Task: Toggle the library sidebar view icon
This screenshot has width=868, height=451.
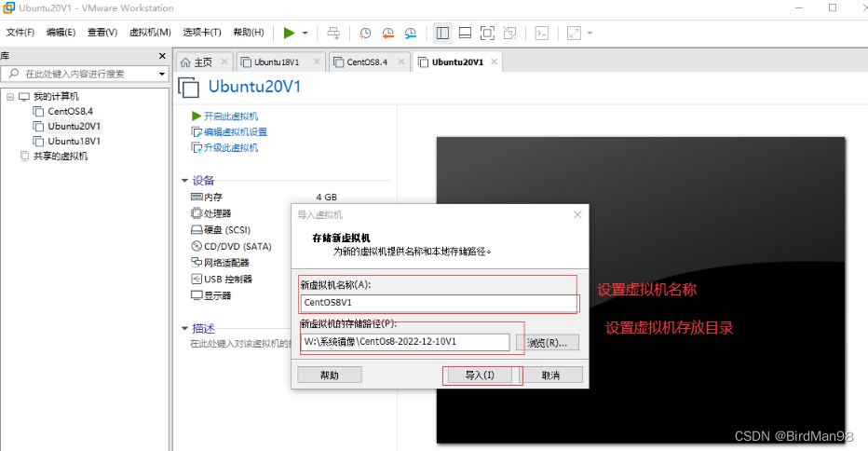Action: [442, 34]
